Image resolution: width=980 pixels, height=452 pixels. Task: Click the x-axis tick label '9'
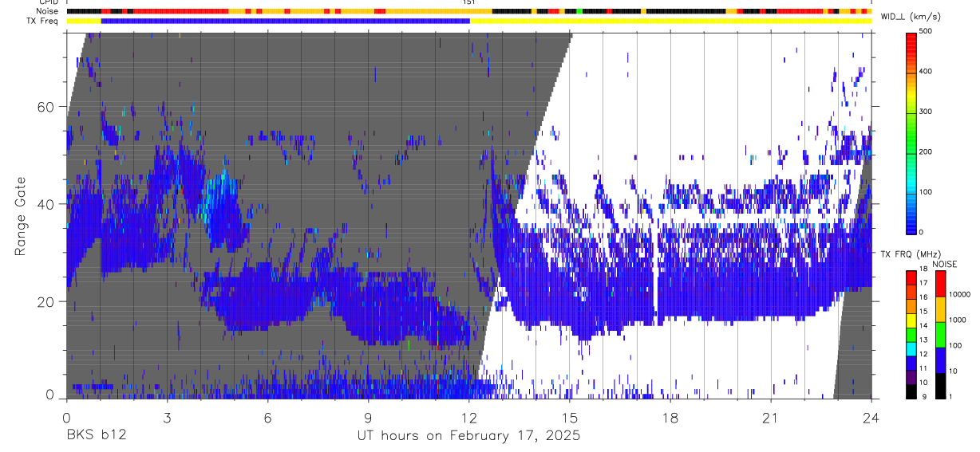click(x=368, y=418)
